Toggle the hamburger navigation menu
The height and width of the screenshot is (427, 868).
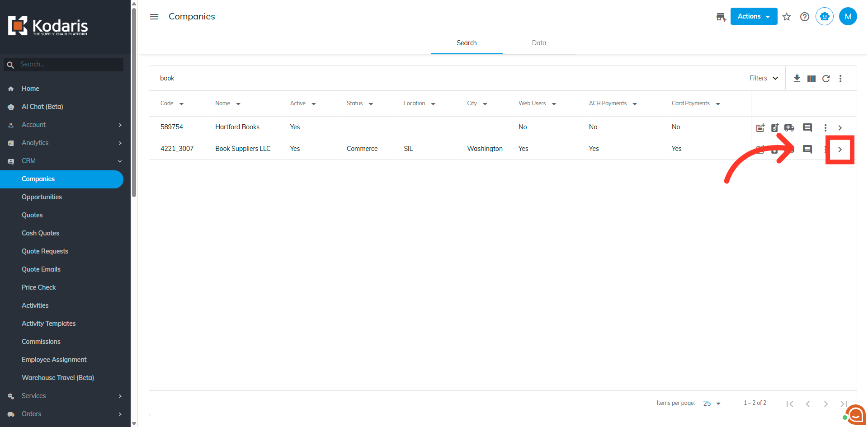click(154, 17)
